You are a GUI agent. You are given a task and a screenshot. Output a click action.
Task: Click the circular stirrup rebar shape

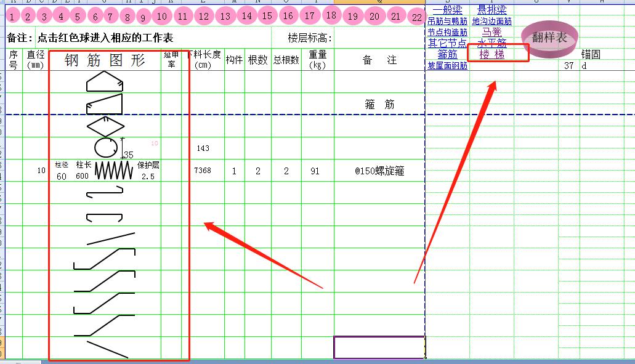pos(105,148)
